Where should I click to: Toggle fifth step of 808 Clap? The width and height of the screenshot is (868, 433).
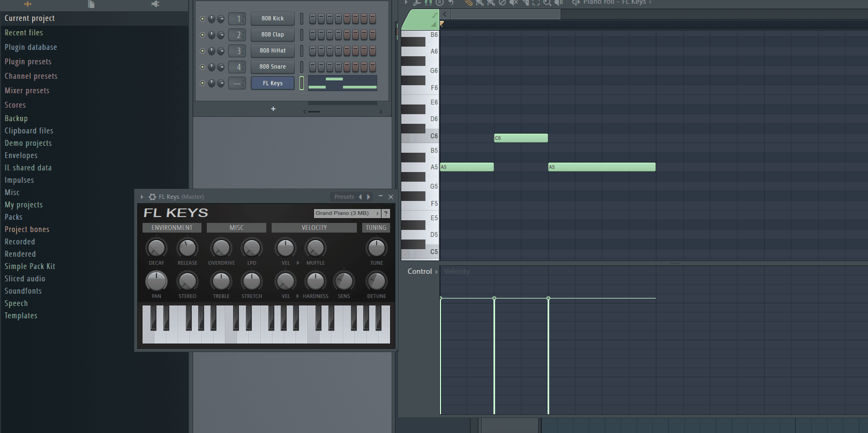coord(347,35)
